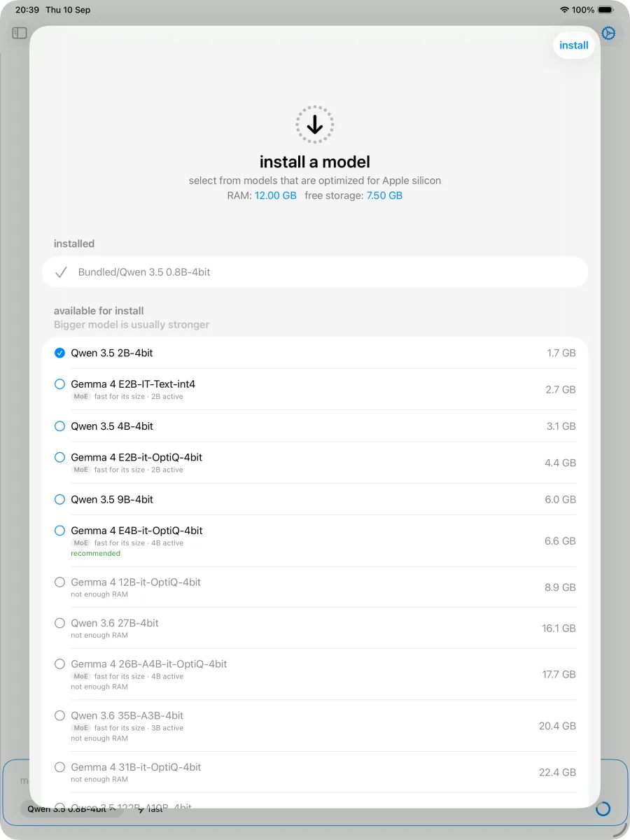Select the Gemma 4 31B-it-OptiQ-4bit radio button
This screenshot has height=840, width=630.
(x=59, y=767)
